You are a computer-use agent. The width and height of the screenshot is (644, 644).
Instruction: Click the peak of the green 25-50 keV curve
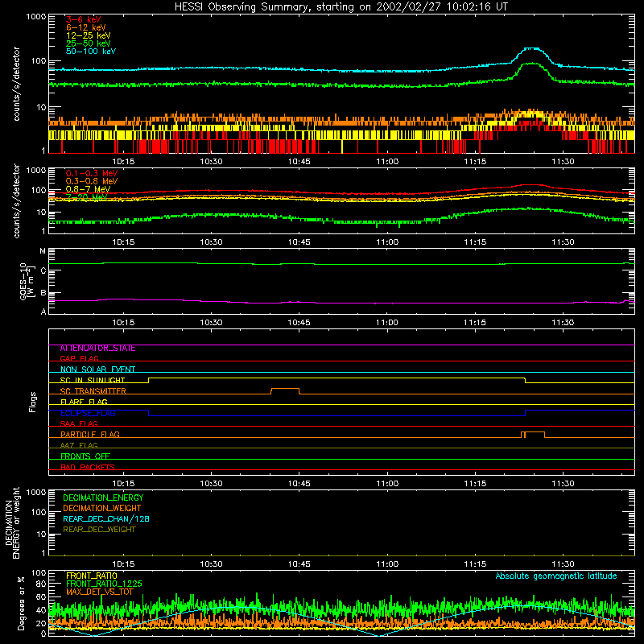[531, 64]
